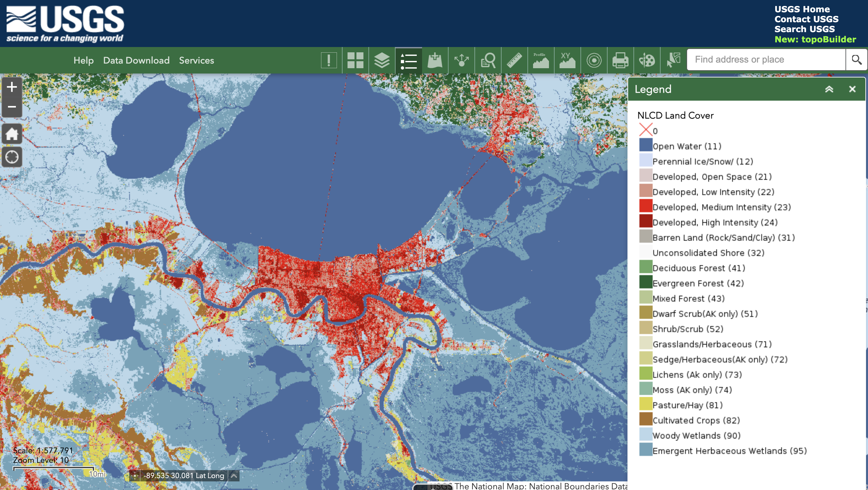This screenshot has height=490, width=868.
Task: Click the Find address or place field
Action: [x=766, y=60]
